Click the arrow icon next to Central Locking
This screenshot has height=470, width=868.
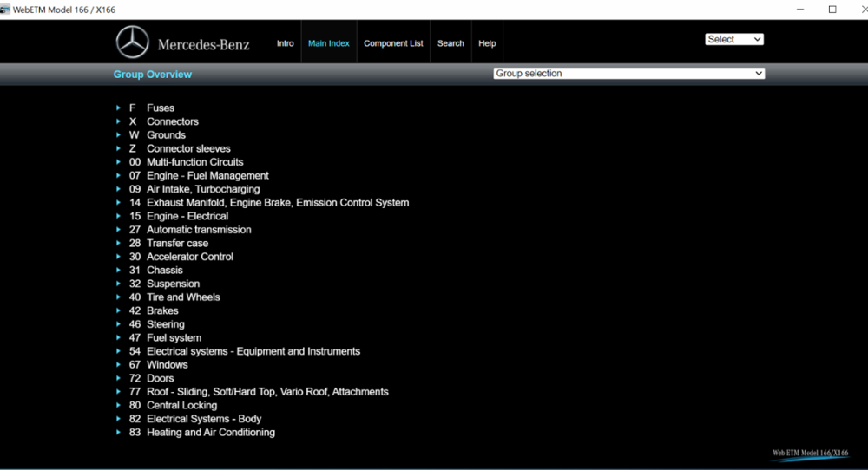pyautogui.click(x=118, y=406)
